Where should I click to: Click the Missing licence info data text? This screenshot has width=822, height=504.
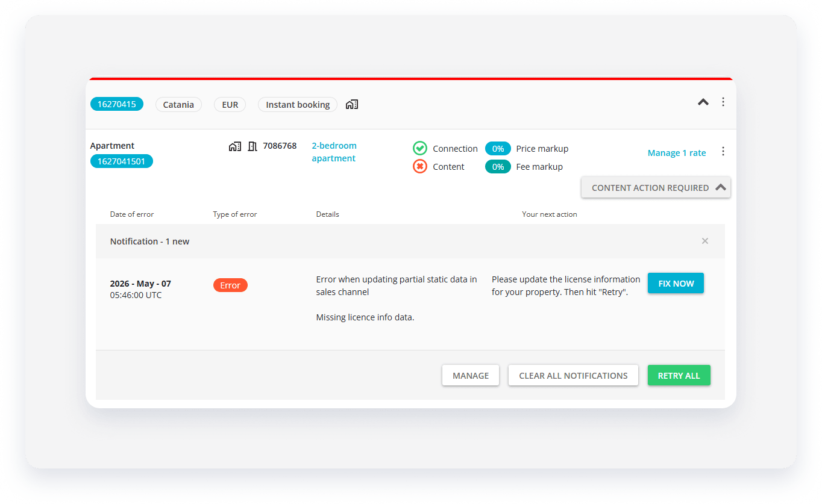tap(365, 317)
